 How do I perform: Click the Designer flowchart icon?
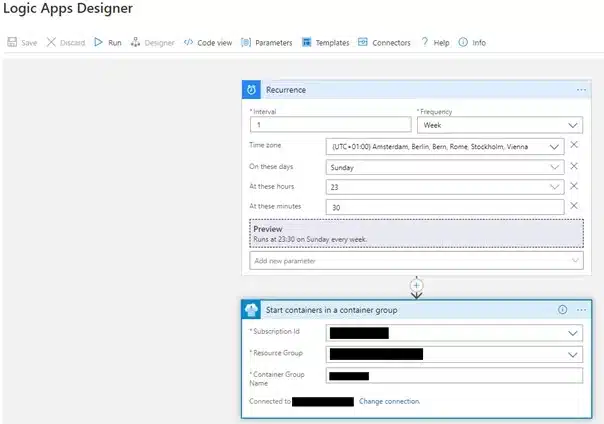click(x=135, y=42)
